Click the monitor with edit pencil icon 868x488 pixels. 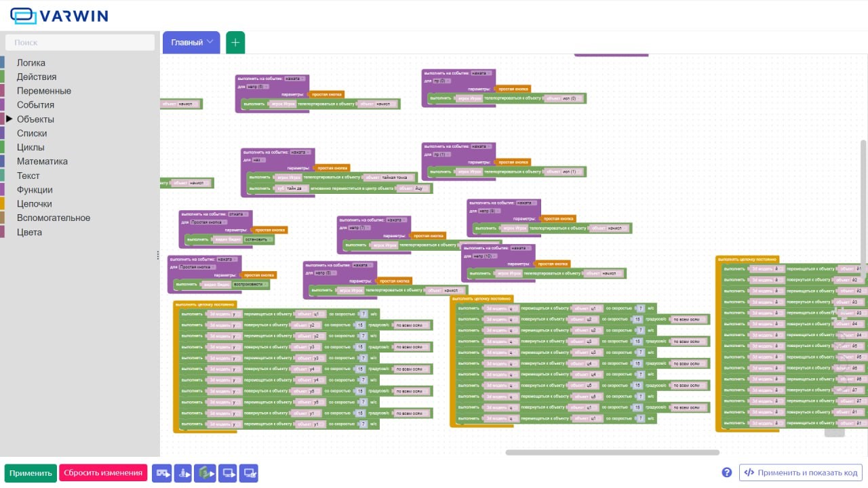pyautogui.click(x=249, y=473)
